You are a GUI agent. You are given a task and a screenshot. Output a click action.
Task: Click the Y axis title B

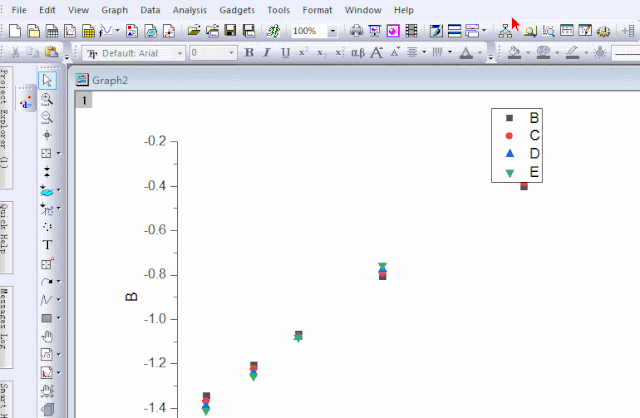131,296
